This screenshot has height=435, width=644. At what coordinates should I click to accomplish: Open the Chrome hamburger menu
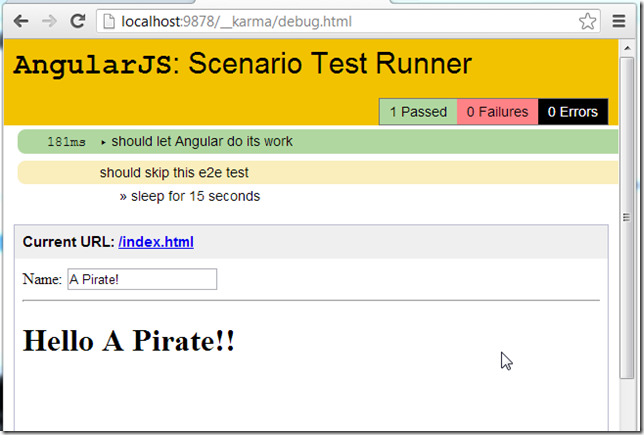(x=618, y=21)
